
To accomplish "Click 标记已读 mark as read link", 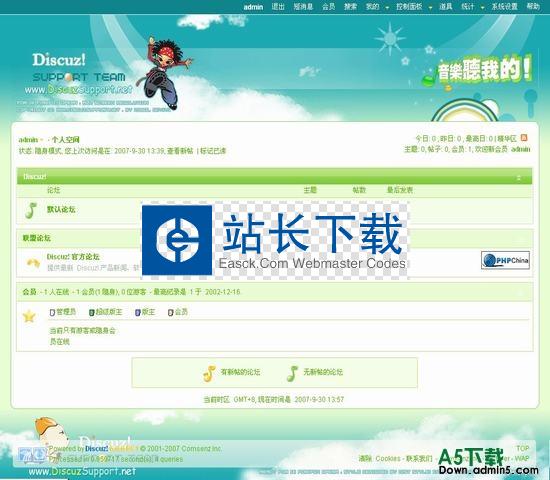I will pyautogui.click(x=213, y=151).
